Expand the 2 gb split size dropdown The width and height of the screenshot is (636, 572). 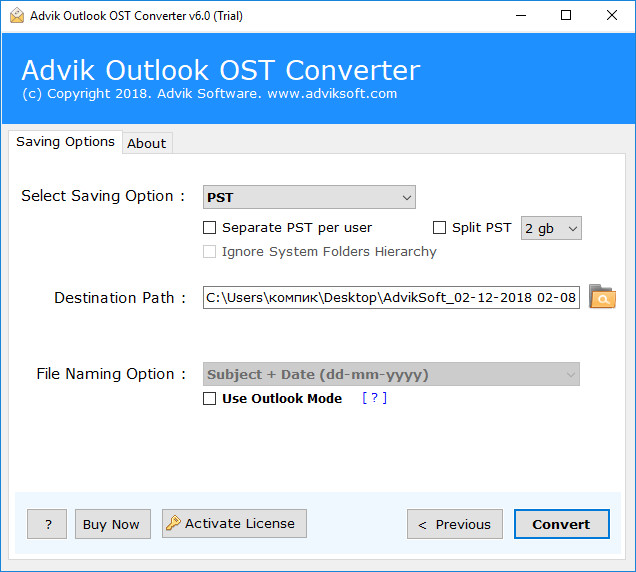551,228
